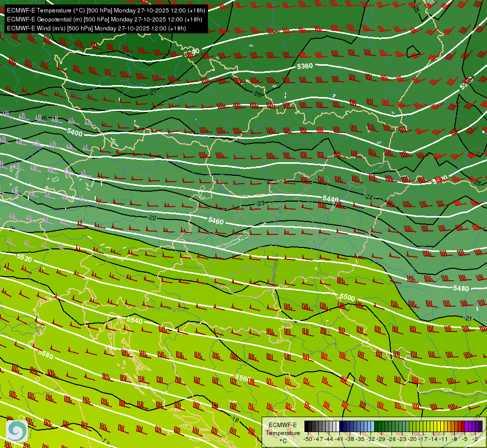This screenshot has width=487, height=448.
Task: Select the ECMWF-E Wind (m/s) title line
Action: coord(97,28)
